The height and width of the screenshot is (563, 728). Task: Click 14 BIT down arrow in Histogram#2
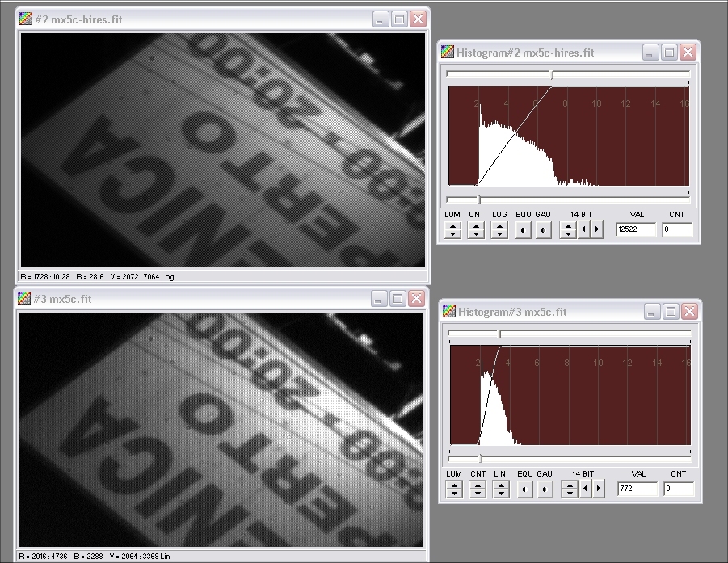[x=568, y=234]
